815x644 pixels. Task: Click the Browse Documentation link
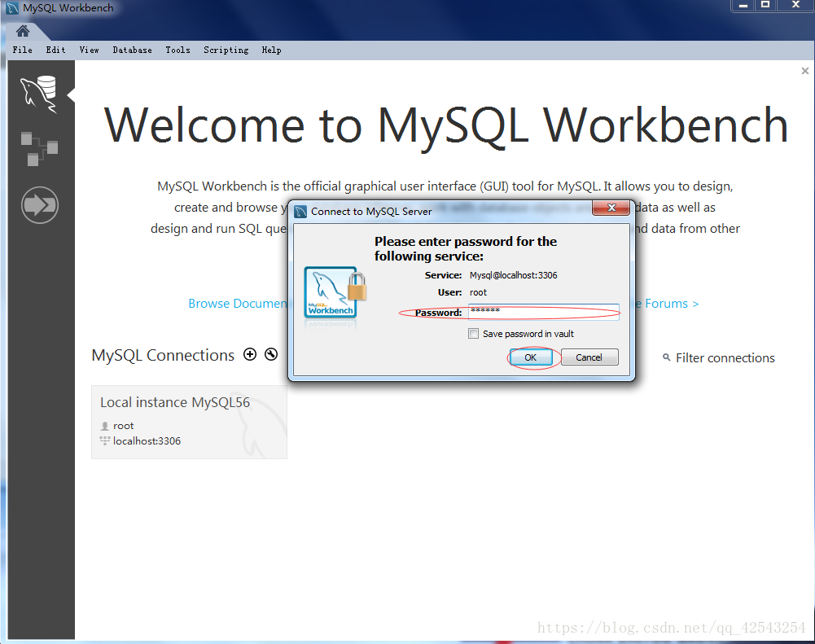tap(238, 304)
